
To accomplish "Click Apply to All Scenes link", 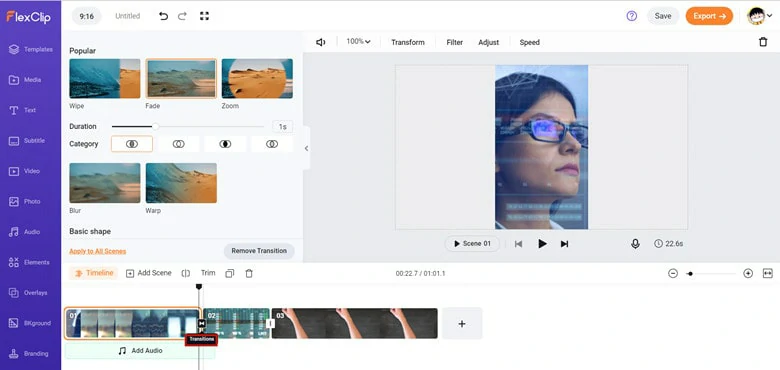I will pyautogui.click(x=98, y=251).
